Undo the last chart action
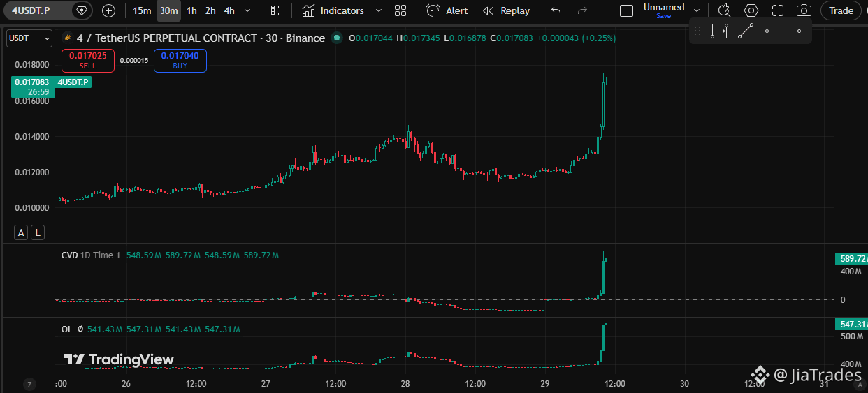The image size is (868, 393). pyautogui.click(x=556, y=10)
